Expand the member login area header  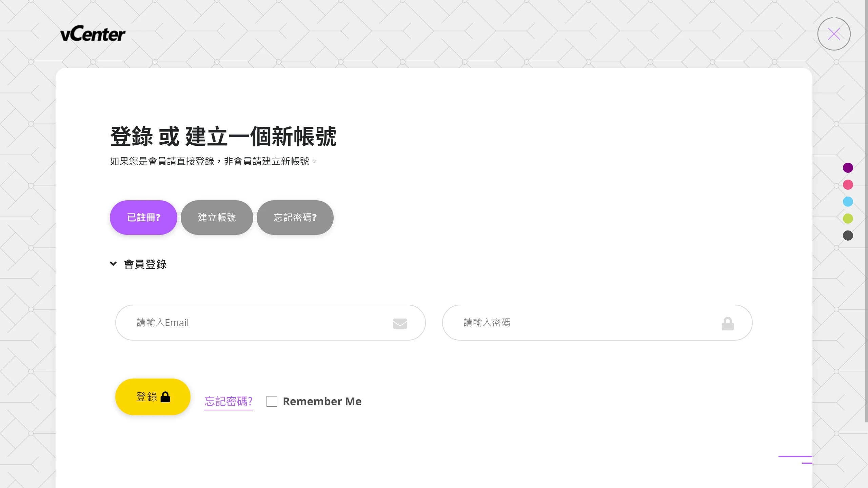tap(145, 264)
